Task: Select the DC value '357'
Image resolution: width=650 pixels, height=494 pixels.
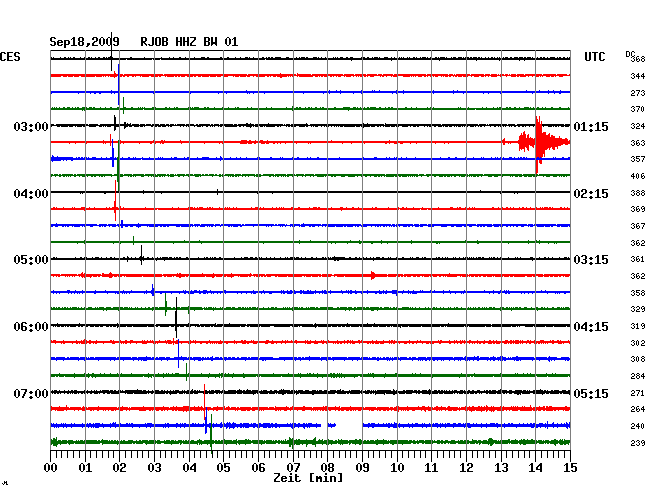Action: [x=638, y=159]
